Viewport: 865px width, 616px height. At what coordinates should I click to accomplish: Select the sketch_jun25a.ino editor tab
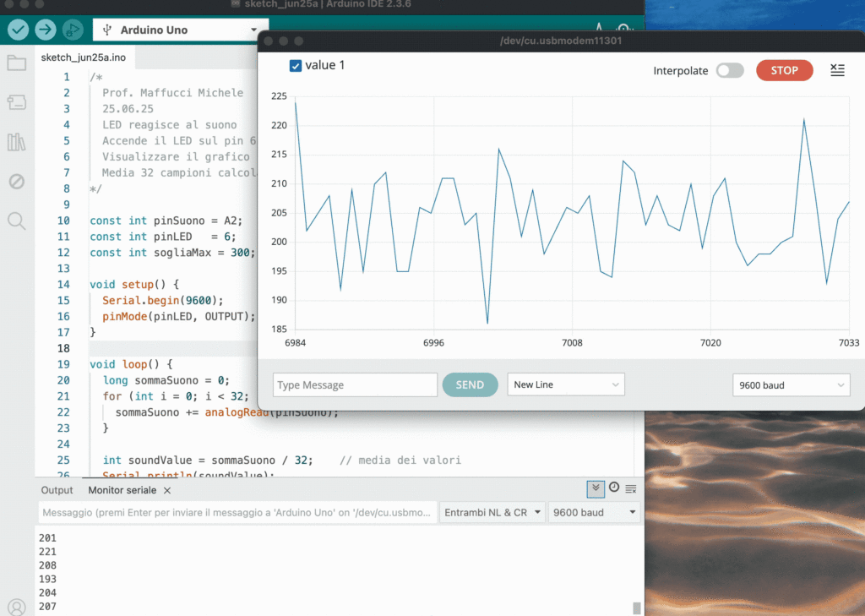click(83, 57)
